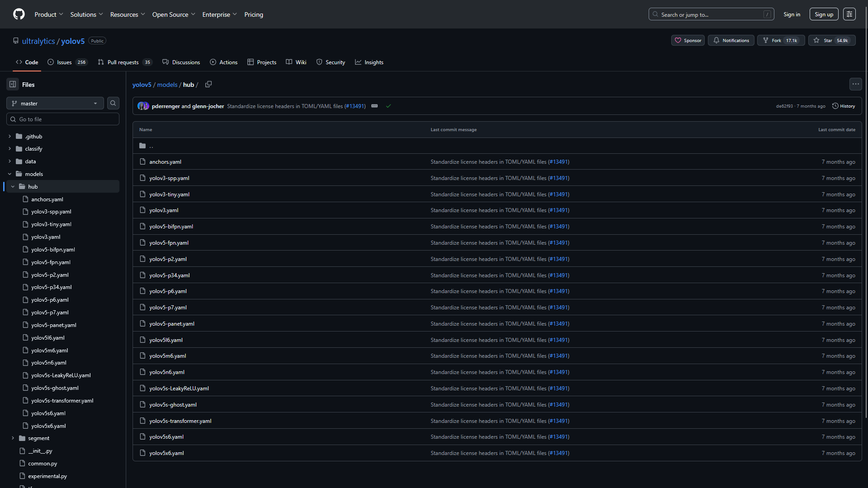Select __init__.py in the file tree
Screen dimensions: 868x488
point(40,451)
